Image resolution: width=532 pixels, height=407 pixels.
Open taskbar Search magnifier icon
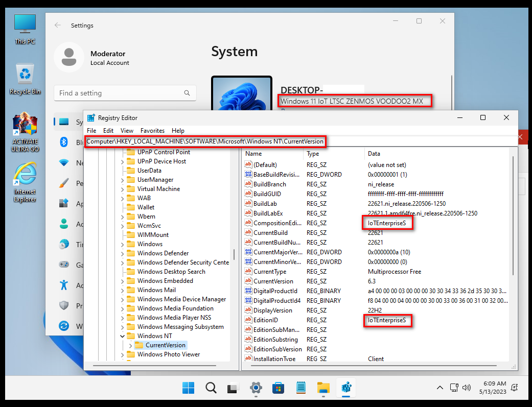(211, 388)
